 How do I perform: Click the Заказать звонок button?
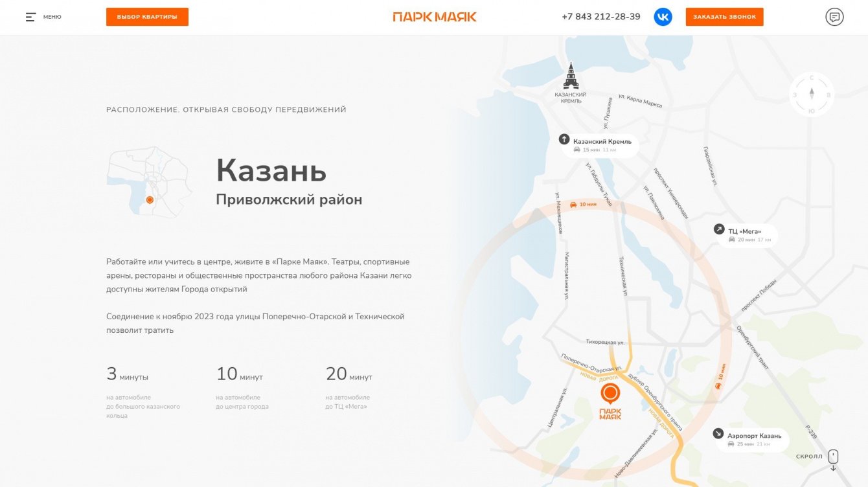pos(724,17)
